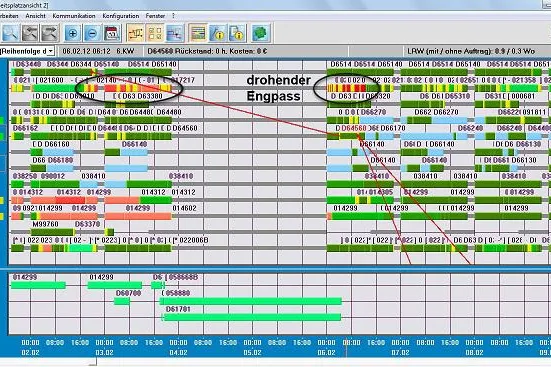Click the 03.02 date on timeline

tap(104, 353)
